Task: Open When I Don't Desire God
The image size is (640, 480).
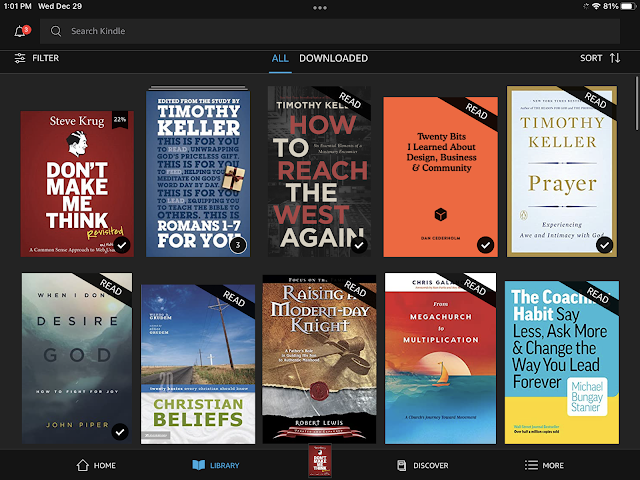Action: 77,358
